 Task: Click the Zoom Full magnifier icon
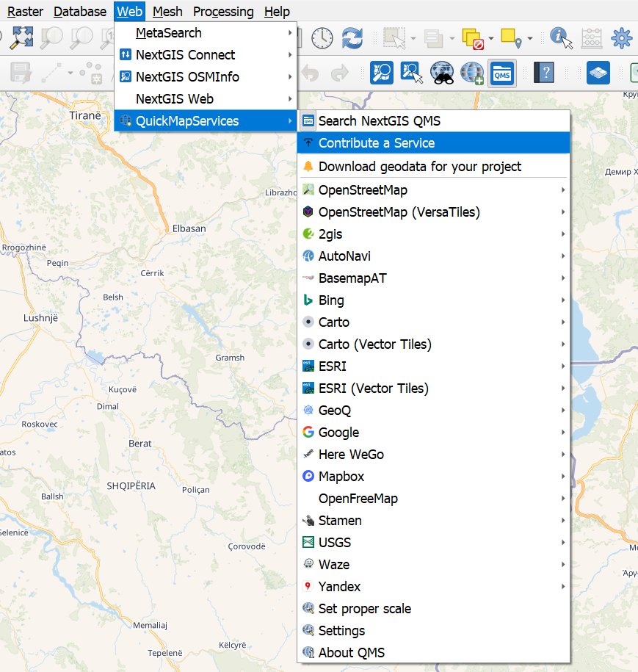click(21, 37)
